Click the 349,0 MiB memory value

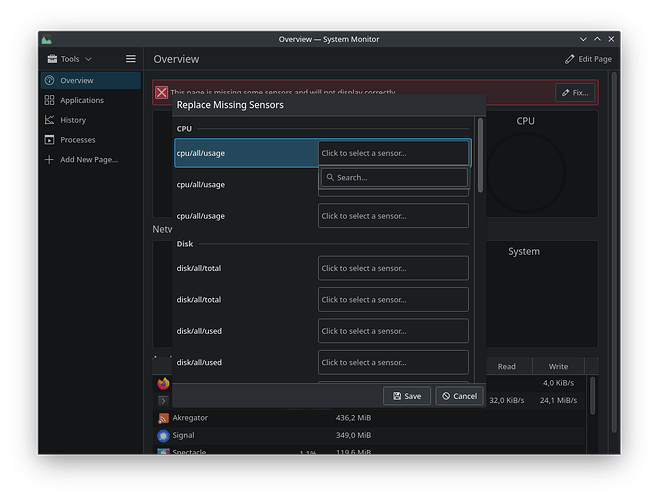[x=353, y=435]
